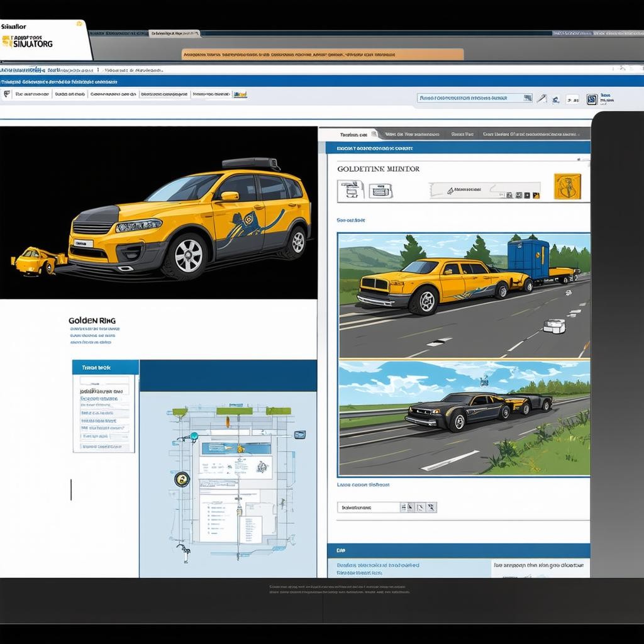Click the round yellow badge marker on the map
The image size is (644, 644).
(x=182, y=479)
